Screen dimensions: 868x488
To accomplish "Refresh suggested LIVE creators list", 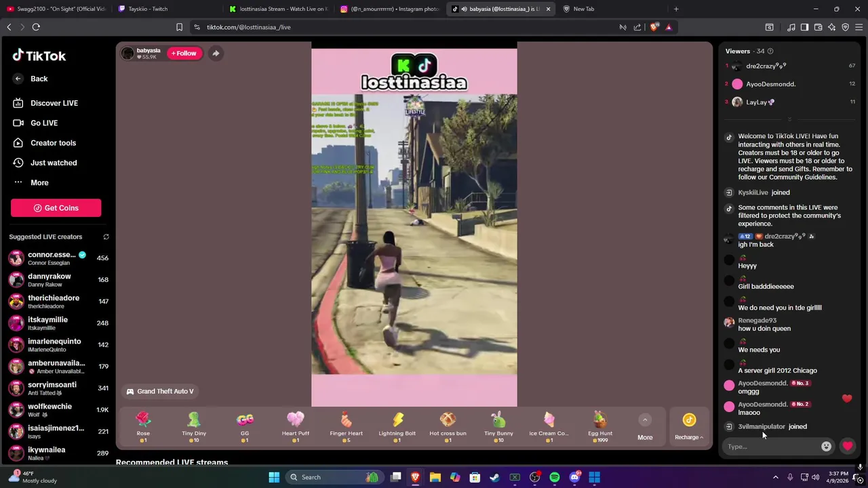I will pyautogui.click(x=106, y=237).
